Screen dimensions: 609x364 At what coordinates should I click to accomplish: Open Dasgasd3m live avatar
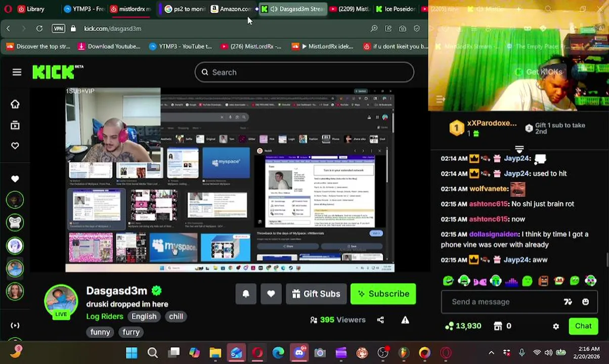(x=61, y=302)
